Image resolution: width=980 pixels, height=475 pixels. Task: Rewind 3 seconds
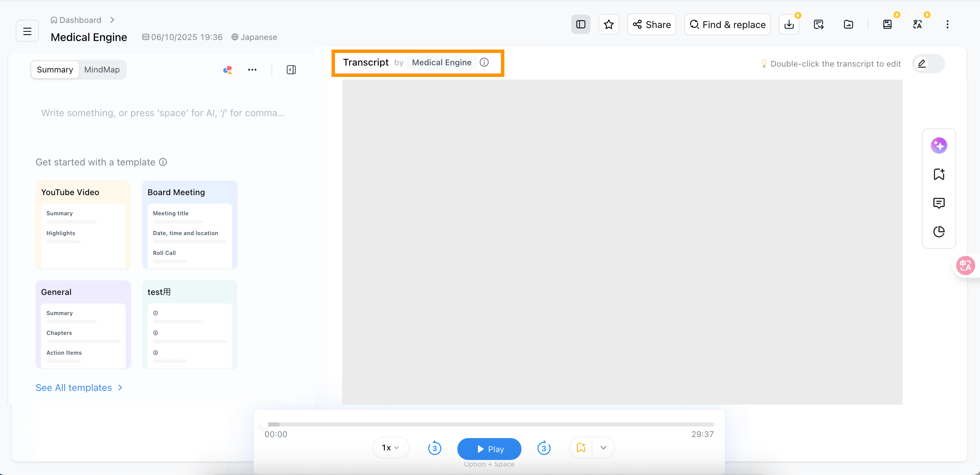coord(434,448)
